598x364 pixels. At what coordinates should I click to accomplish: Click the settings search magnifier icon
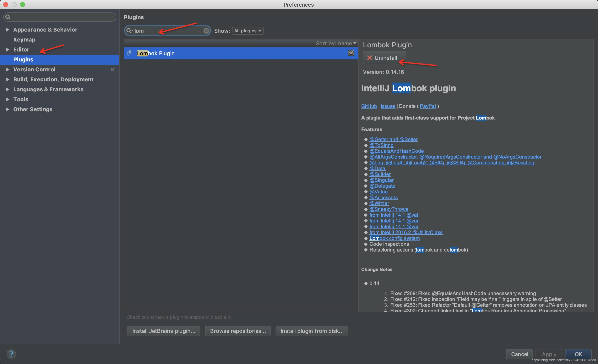click(8, 17)
